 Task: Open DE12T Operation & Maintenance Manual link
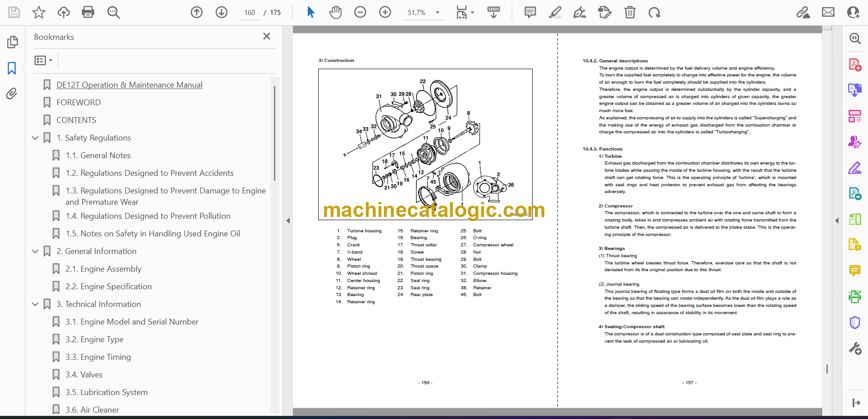pos(129,85)
